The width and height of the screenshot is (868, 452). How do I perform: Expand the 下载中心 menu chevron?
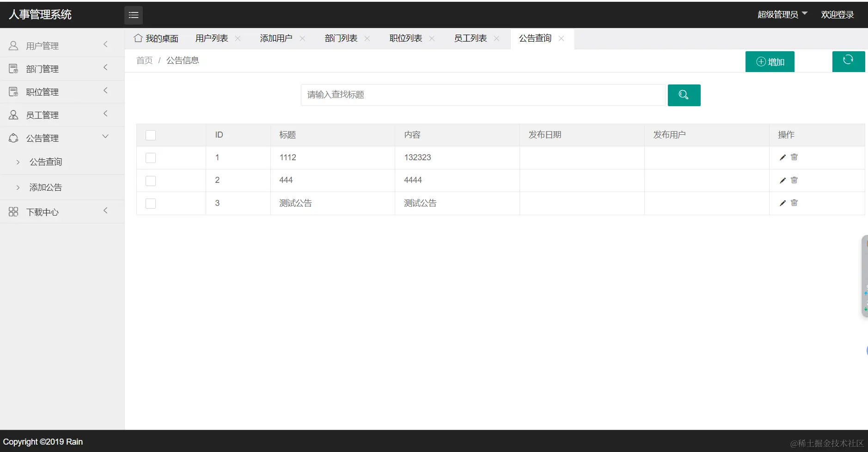pos(105,211)
